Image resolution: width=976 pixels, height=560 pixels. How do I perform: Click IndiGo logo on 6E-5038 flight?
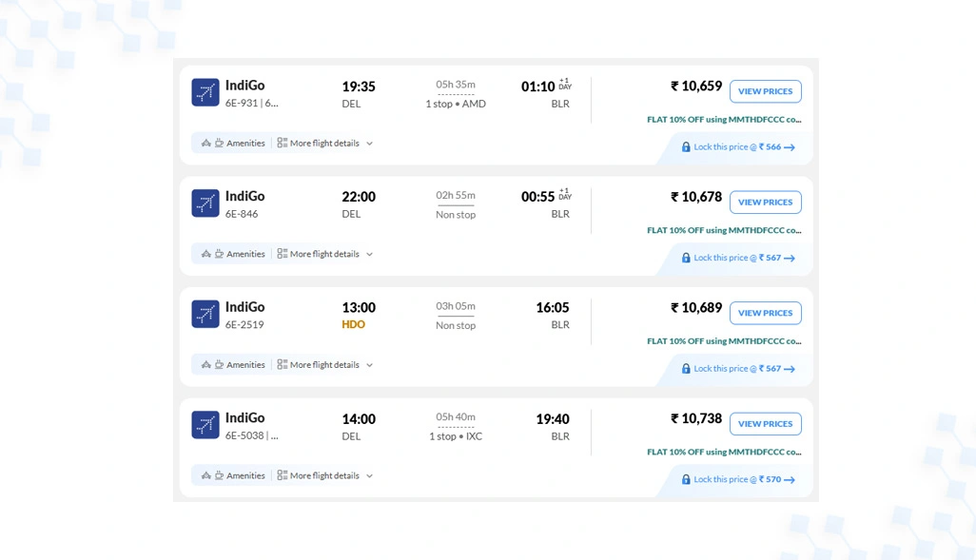pyautogui.click(x=205, y=424)
